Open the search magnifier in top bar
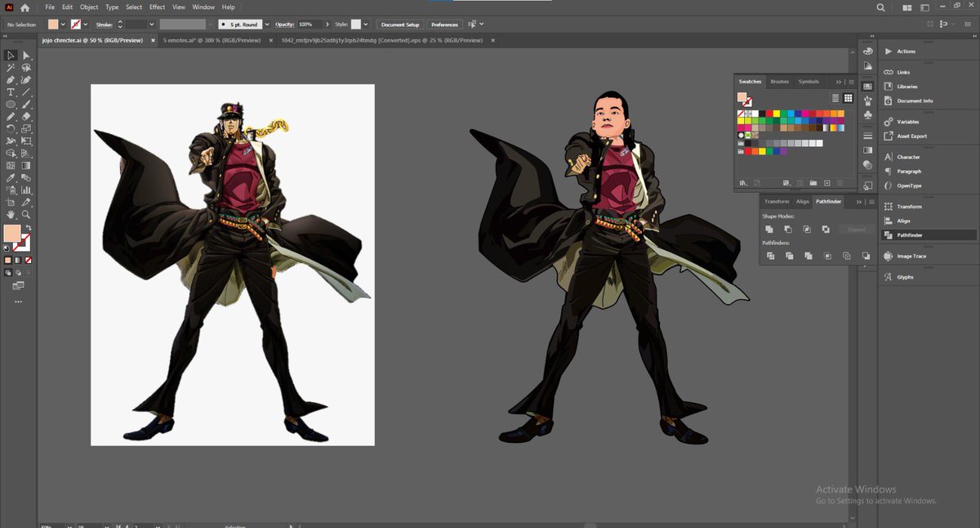The height and width of the screenshot is (528, 980). coord(881,7)
